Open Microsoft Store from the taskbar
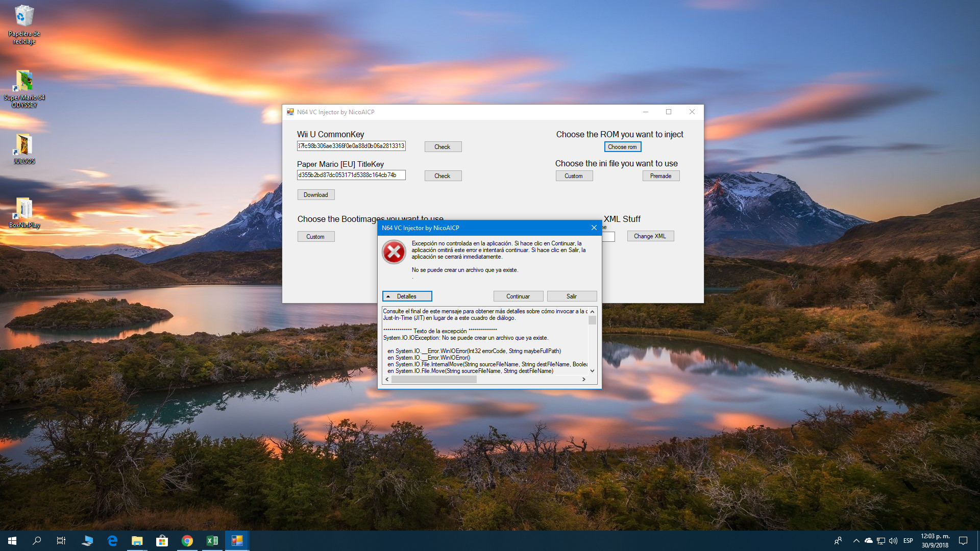 point(162,541)
